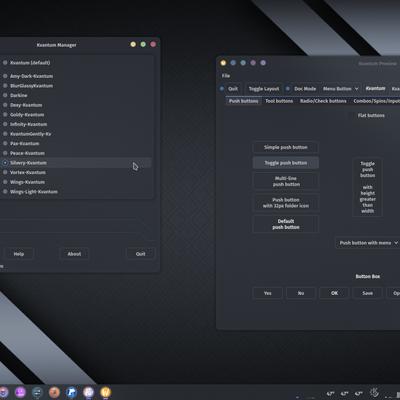Viewport: 400px width, 400px height.
Task: Open the blue P taskbar app icon
Action: pos(71,392)
